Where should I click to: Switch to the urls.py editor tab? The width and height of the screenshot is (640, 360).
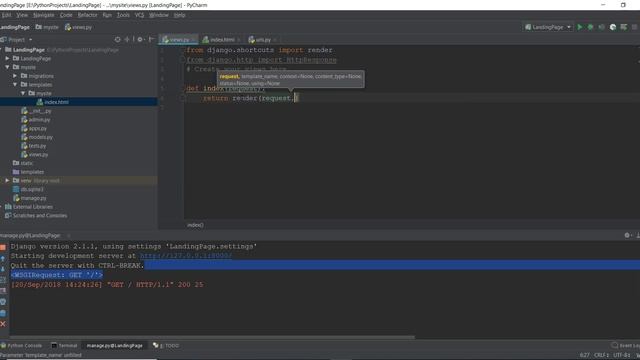coord(263,40)
